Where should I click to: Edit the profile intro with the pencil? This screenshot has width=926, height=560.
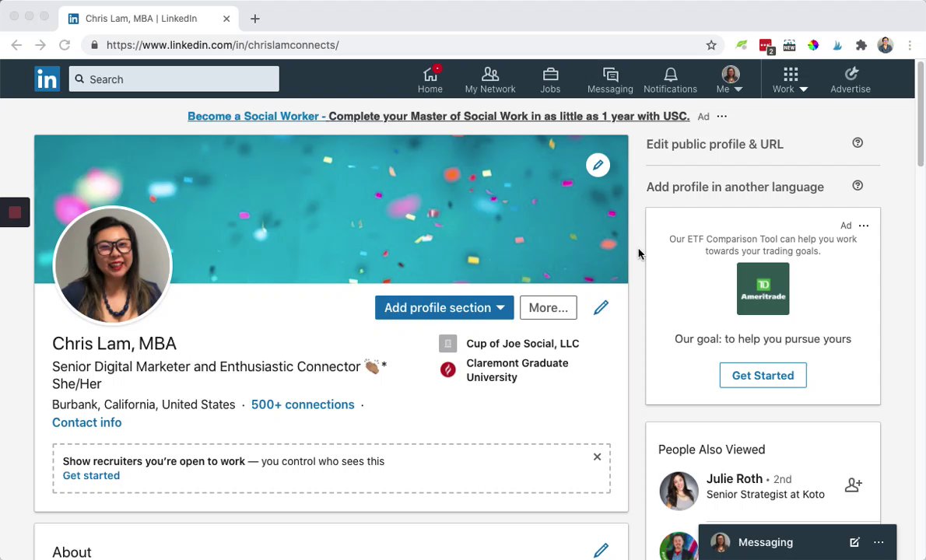click(601, 307)
